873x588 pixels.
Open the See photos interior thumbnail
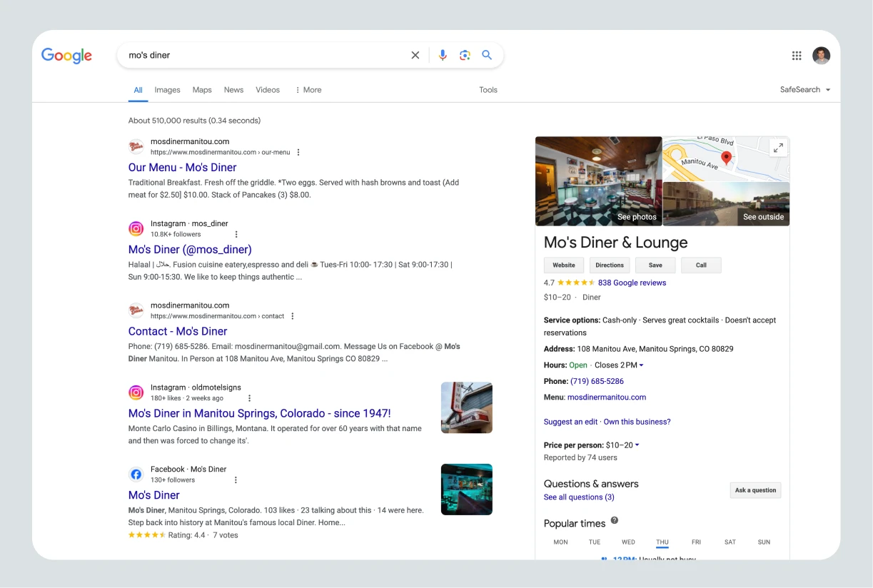598,181
